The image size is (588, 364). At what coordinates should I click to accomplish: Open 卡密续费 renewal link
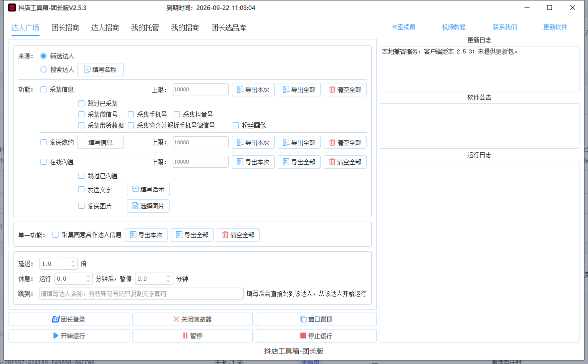pos(404,27)
